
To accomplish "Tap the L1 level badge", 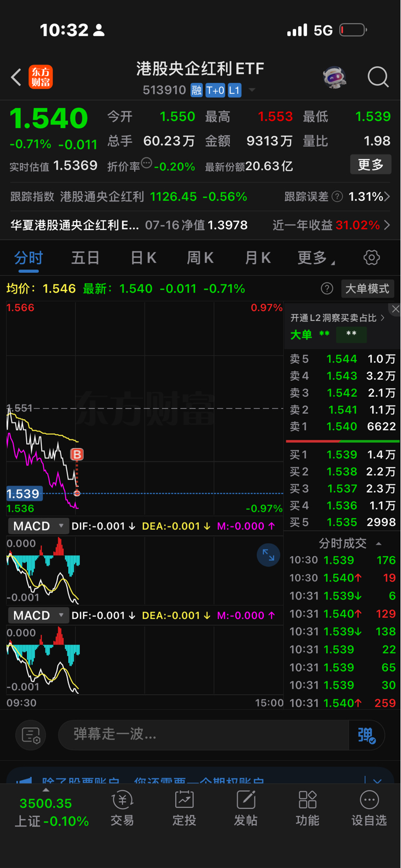I will [235, 90].
